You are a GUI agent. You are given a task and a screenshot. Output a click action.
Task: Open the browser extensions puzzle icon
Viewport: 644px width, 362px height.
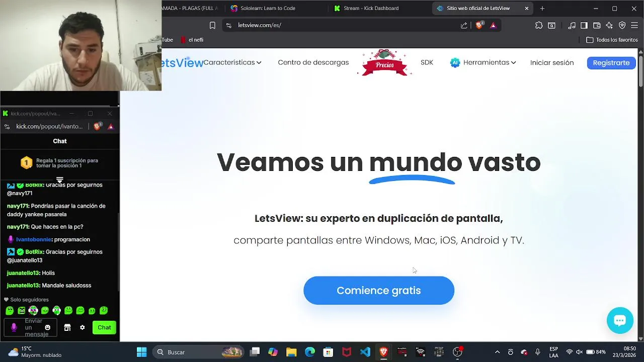point(539,25)
